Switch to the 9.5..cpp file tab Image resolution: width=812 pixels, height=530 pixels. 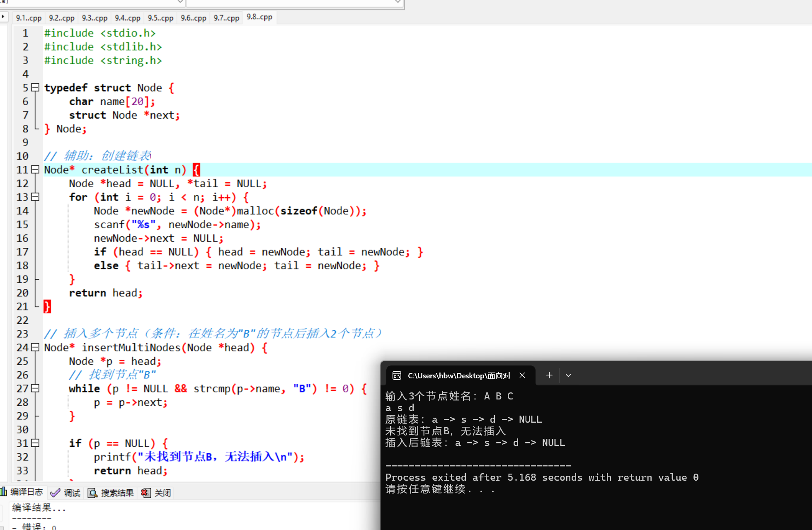coord(160,18)
